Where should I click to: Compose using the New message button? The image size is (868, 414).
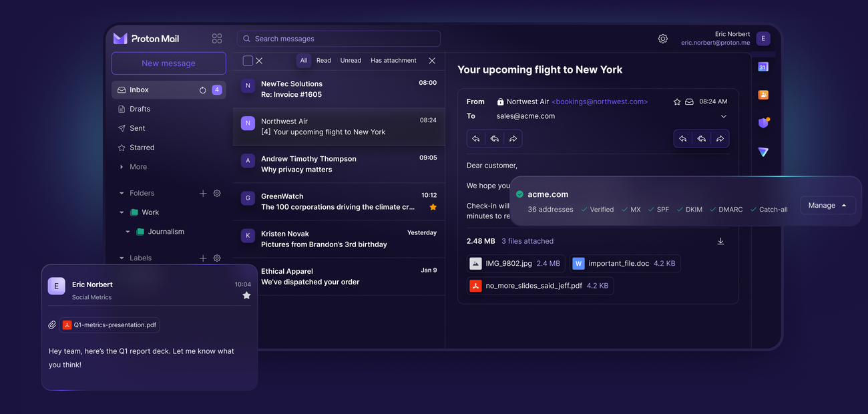pos(168,63)
